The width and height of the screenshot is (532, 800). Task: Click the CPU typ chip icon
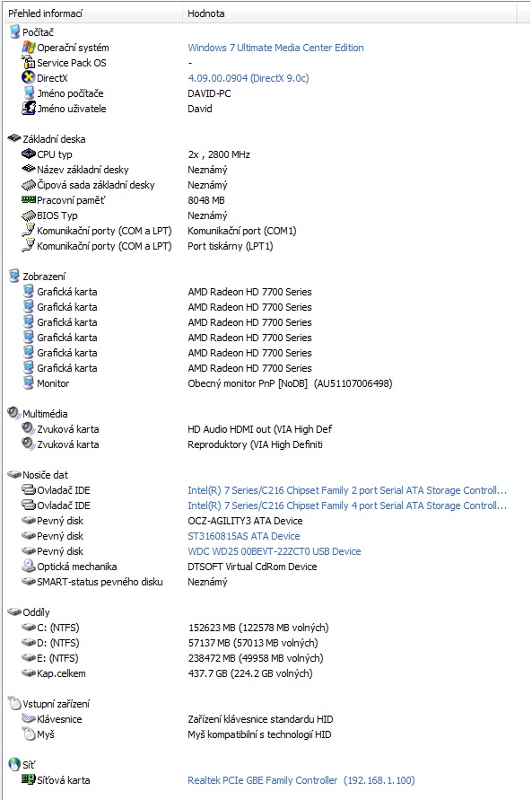point(29,154)
